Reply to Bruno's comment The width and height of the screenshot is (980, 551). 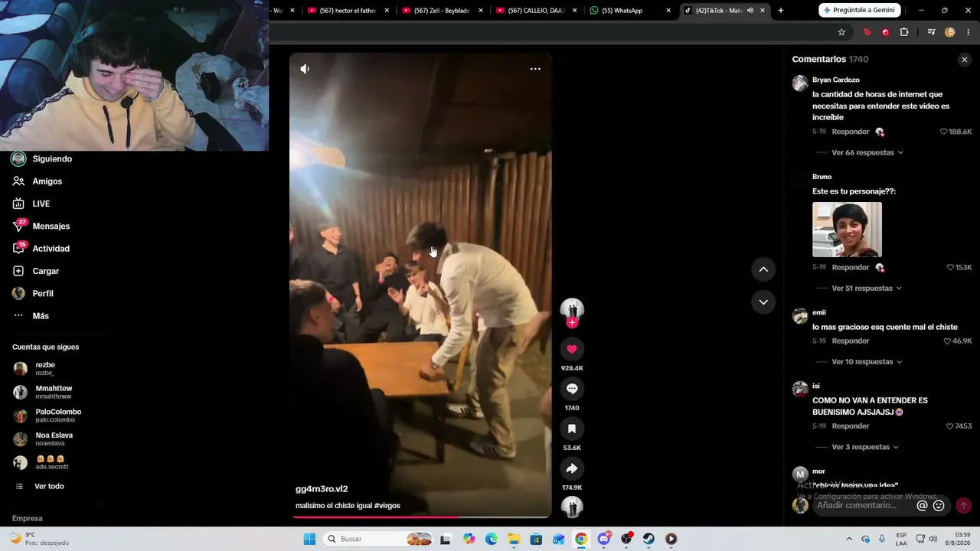tap(851, 267)
